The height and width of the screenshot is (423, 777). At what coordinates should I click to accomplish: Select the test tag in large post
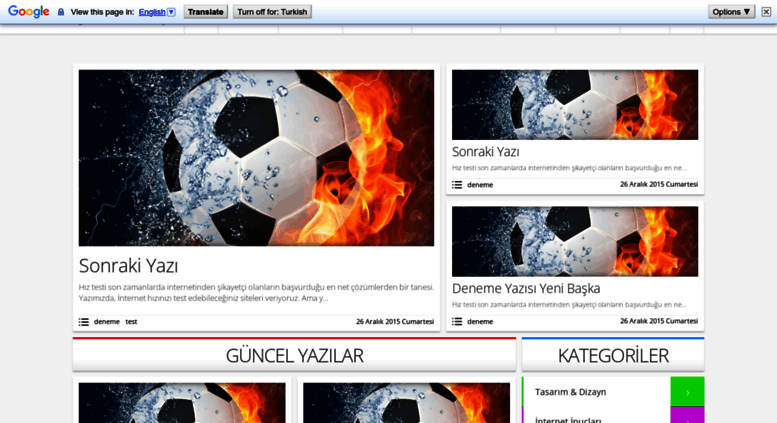pyautogui.click(x=131, y=322)
